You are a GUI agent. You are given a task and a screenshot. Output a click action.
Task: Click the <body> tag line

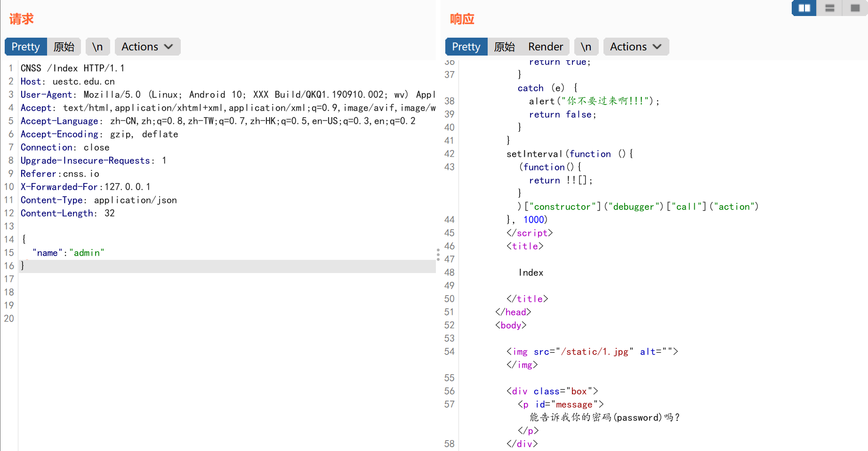pyautogui.click(x=511, y=325)
